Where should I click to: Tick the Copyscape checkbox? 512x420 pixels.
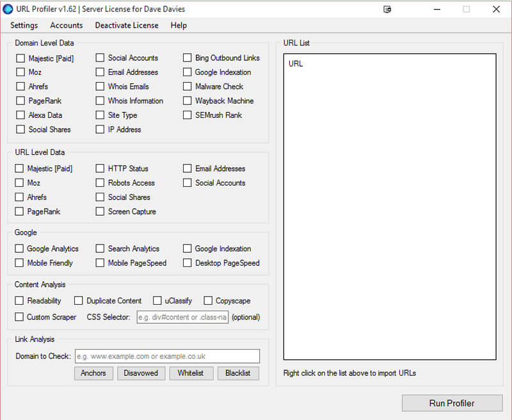208,301
